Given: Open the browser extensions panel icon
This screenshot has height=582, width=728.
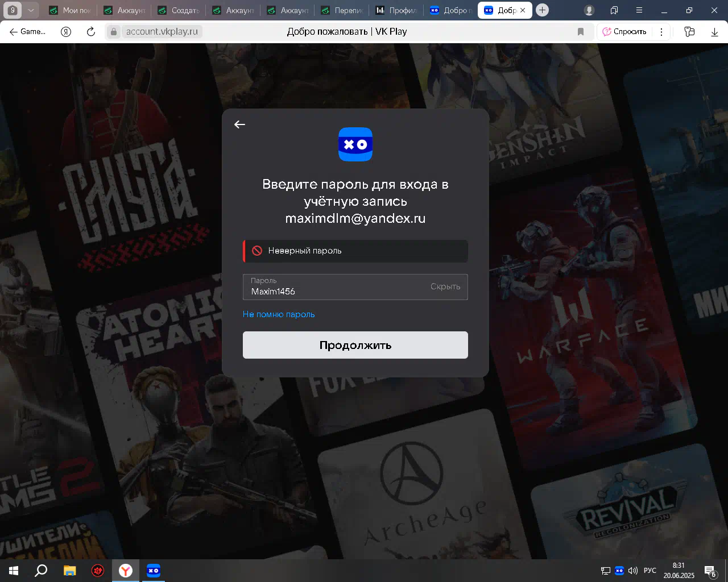Looking at the screenshot, I should (x=689, y=32).
